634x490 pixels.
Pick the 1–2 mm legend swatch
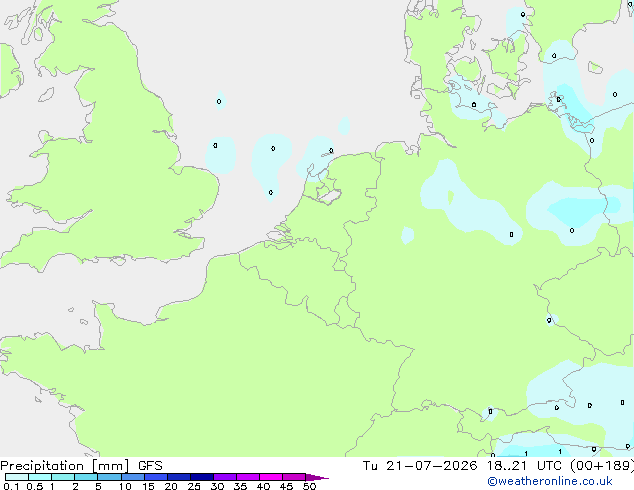pos(63,477)
